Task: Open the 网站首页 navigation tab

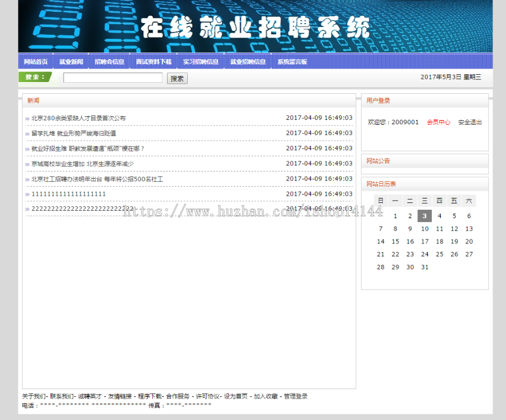Action: click(36, 62)
